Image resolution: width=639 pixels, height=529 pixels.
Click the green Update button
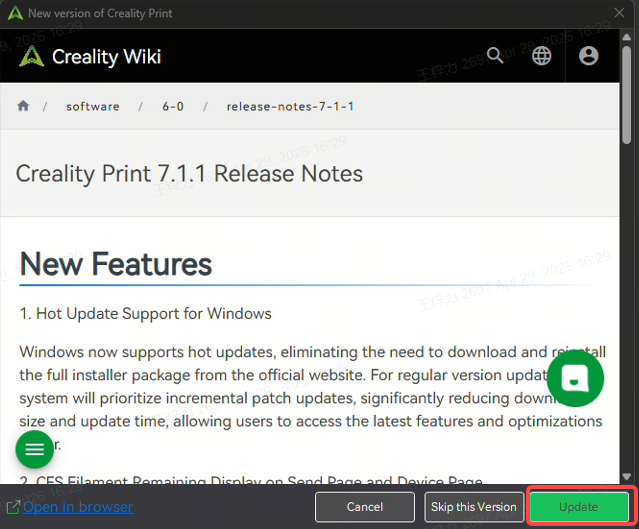pos(579,507)
